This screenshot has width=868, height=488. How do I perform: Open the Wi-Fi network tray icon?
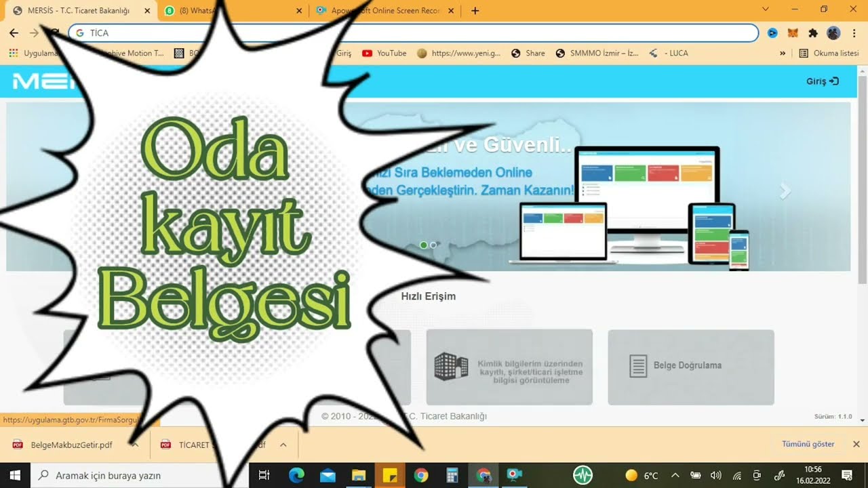[x=736, y=475]
